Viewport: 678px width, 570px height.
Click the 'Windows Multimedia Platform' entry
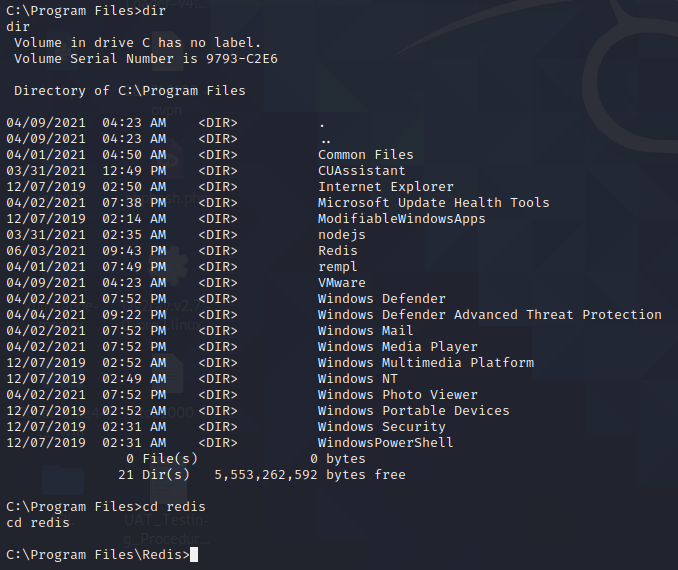tap(426, 363)
